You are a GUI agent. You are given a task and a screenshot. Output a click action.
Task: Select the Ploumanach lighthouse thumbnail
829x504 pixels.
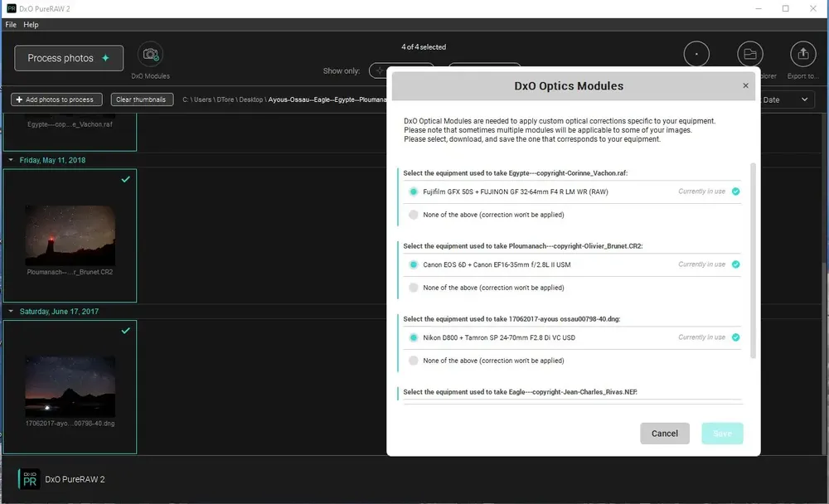[70, 235]
